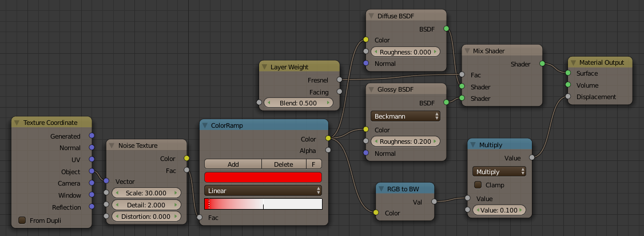The image size is (644, 236).
Task: Click Mix Shader output socket
Action: (x=542, y=64)
